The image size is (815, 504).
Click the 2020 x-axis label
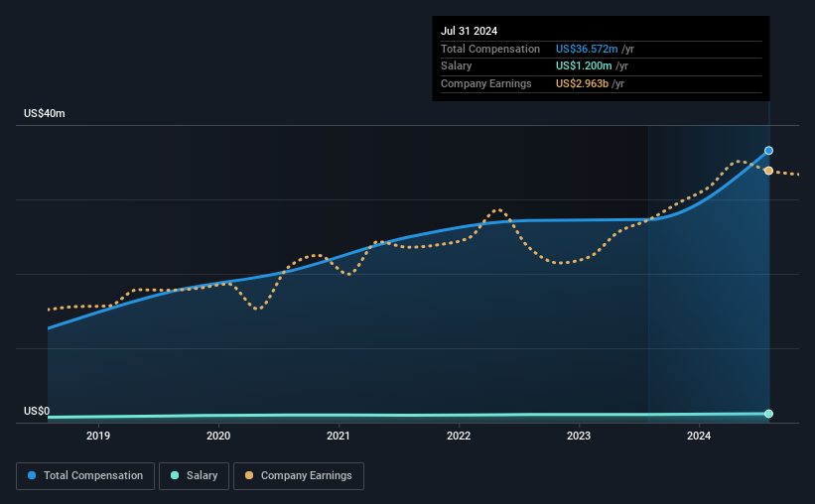(x=218, y=436)
